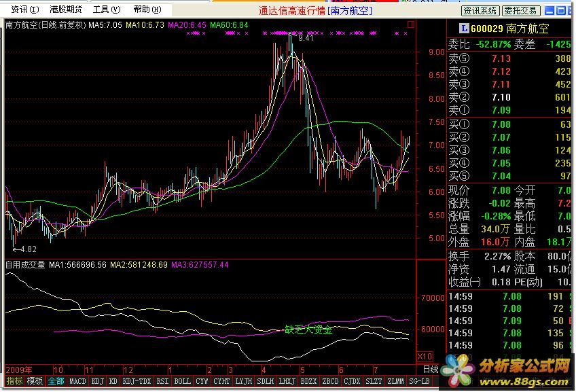Switch to SG-LB indicator tab
The height and width of the screenshot is (392, 576).
point(419,381)
